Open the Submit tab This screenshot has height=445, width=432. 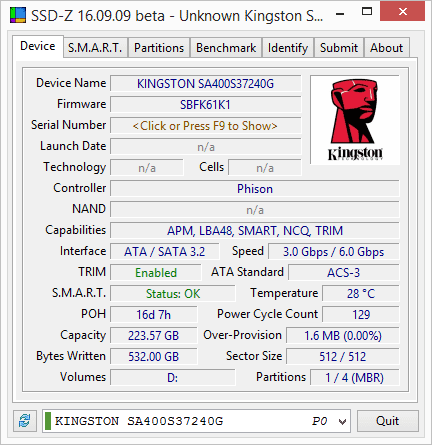339,48
